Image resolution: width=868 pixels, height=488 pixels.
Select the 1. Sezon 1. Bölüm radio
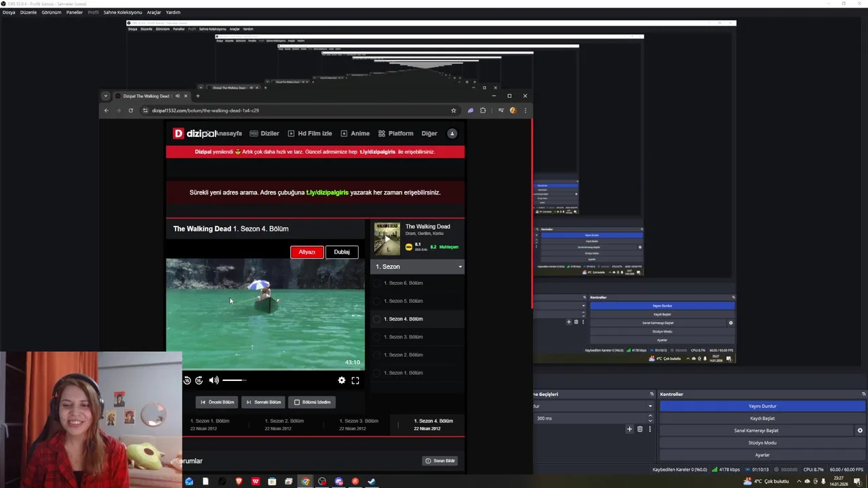[378, 373]
